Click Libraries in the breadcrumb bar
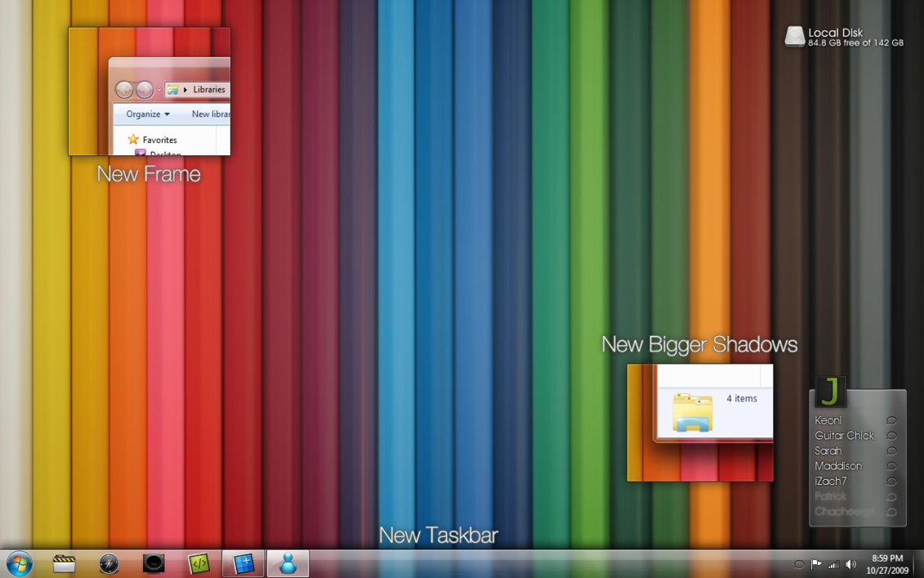This screenshot has width=924, height=578. pyautogui.click(x=209, y=90)
